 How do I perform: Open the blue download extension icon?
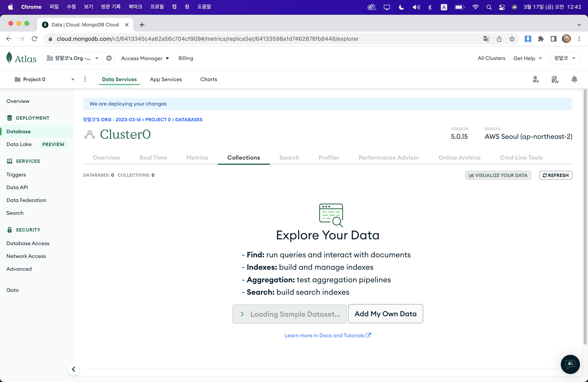528,39
